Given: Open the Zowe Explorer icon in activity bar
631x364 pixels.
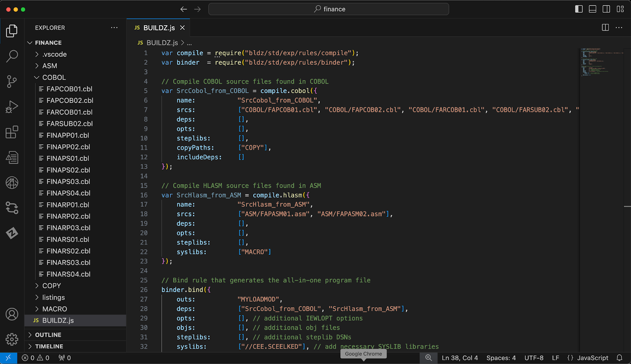Looking at the screenshot, I should point(12,233).
